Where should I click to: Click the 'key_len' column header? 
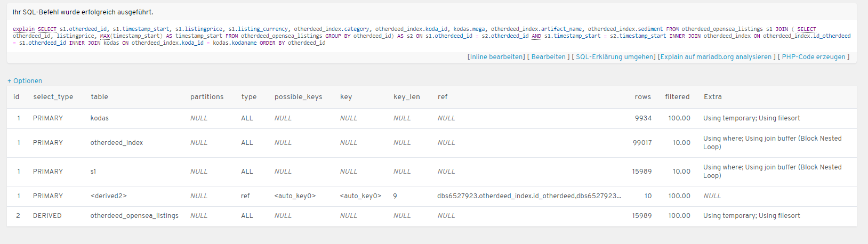pos(407,97)
